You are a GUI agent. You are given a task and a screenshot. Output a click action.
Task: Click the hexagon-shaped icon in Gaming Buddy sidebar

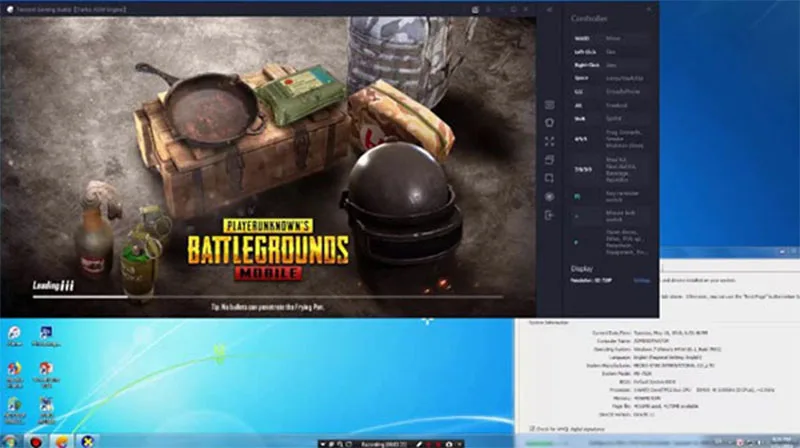point(549,123)
